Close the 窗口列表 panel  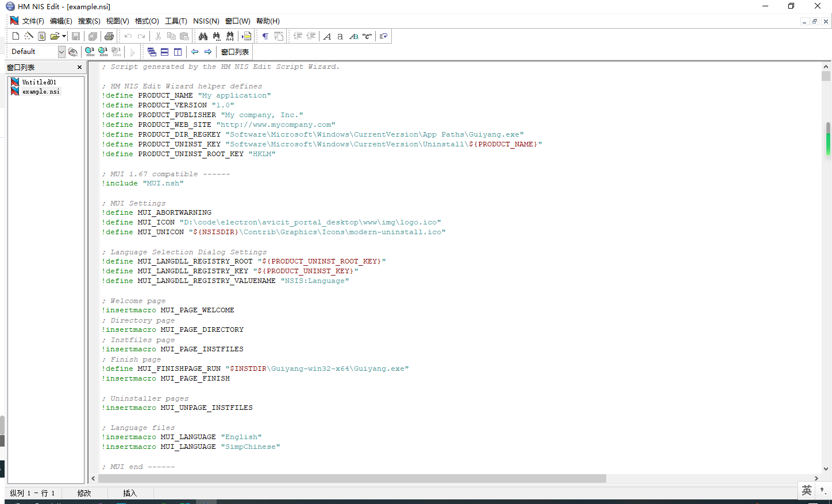[x=79, y=68]
